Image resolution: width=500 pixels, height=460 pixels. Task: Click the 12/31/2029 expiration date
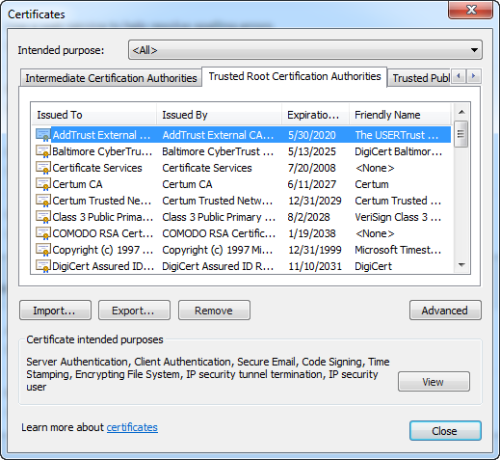(315, 200)
